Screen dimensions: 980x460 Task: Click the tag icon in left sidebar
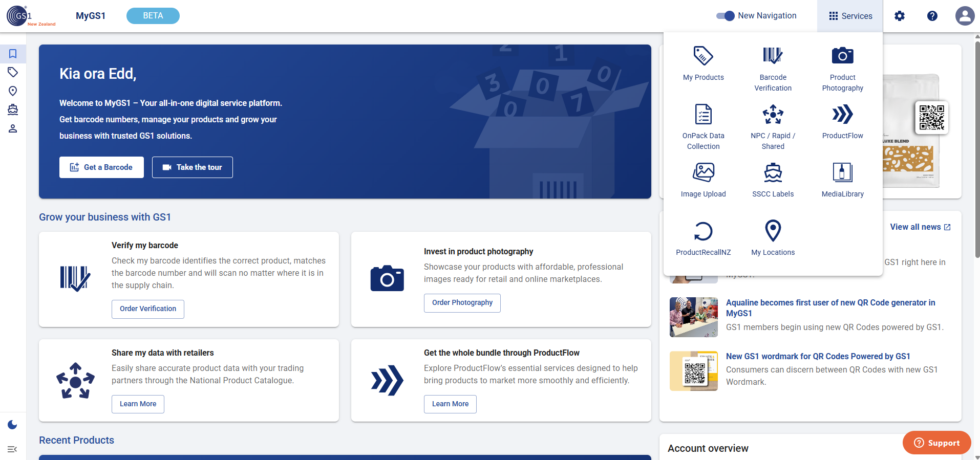tap(13, 72)
